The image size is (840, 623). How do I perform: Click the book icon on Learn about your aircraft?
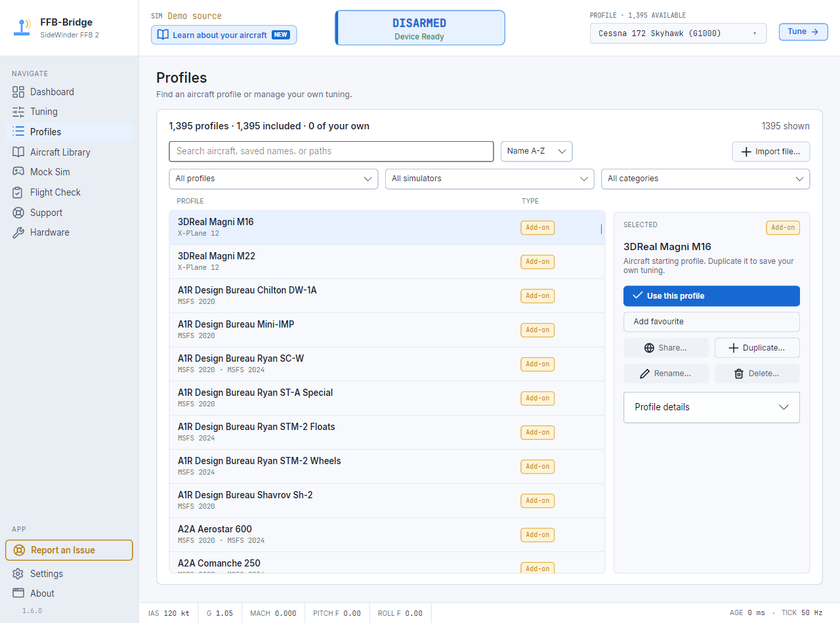pyautogui.click(x=163, y=35)
